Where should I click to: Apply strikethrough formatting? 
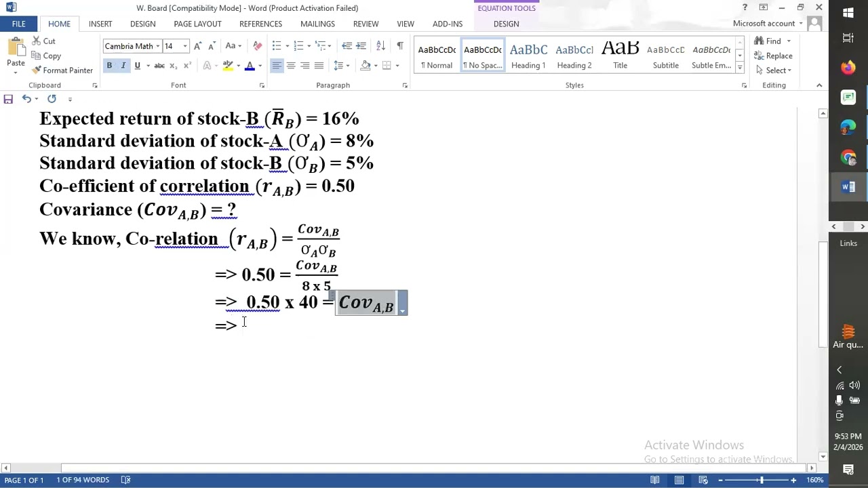click(159, 66)
